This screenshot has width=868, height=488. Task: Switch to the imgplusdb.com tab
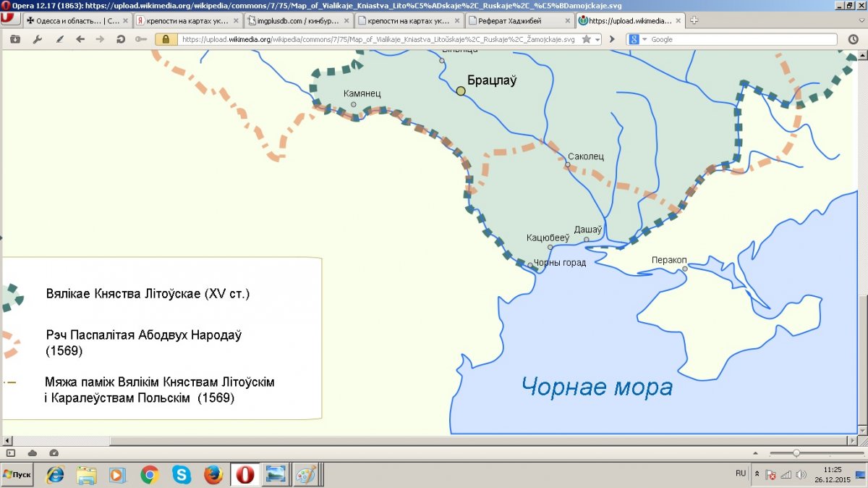pos(297,21)
